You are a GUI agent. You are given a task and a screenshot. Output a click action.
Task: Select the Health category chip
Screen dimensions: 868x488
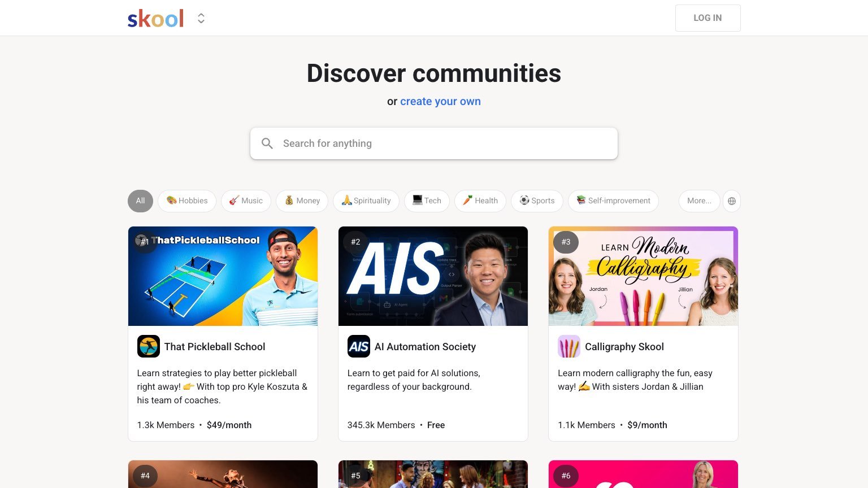click(480, 201)
